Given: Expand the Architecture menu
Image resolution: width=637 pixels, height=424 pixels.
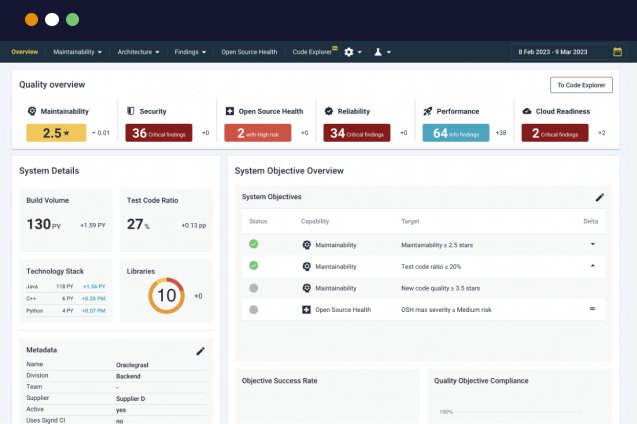Looking at the screenshot, I should [x=138, y=52].
